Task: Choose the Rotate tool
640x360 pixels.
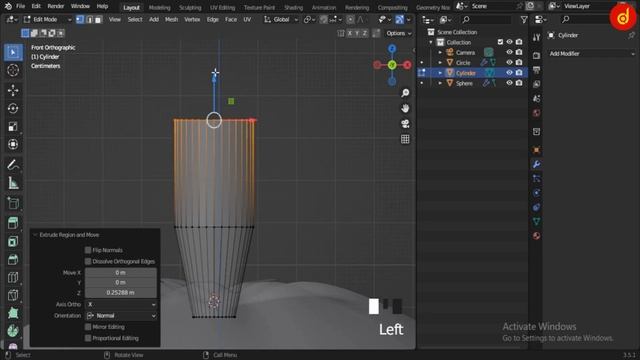Action: (13, 108)
